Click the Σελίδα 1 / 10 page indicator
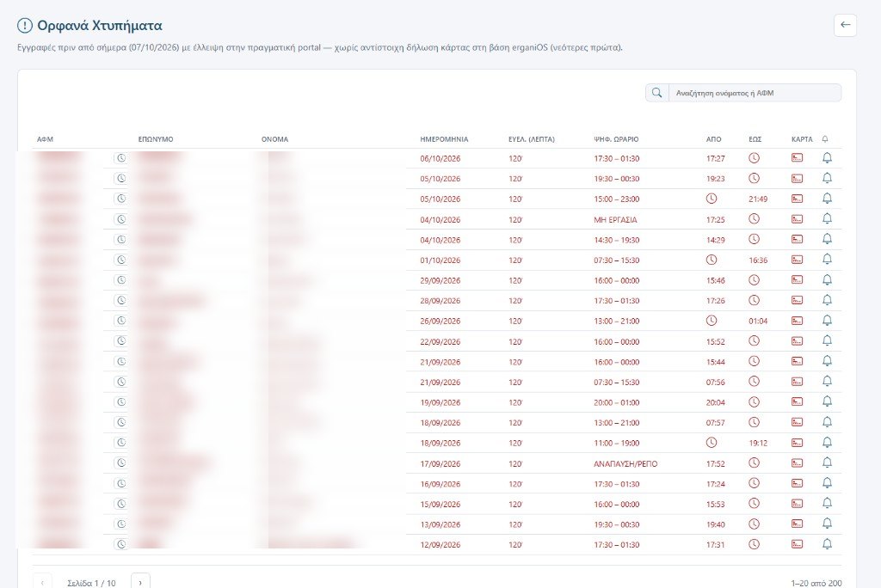This screenshot has height=588, width=881. [x=91, y=583]
